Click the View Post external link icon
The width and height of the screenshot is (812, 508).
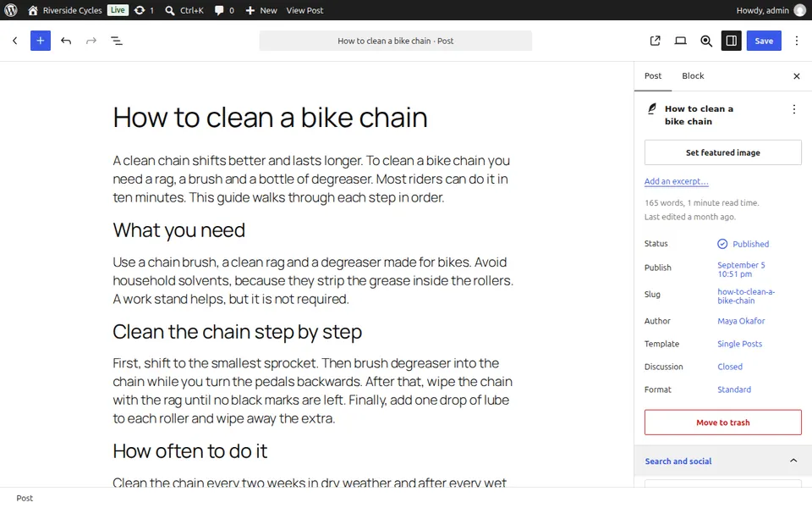pos(655,41)
